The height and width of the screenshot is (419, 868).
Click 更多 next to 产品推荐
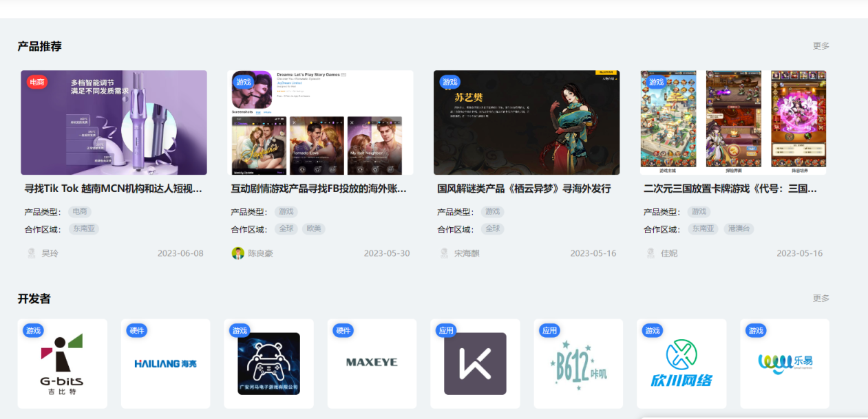(821, 46)
